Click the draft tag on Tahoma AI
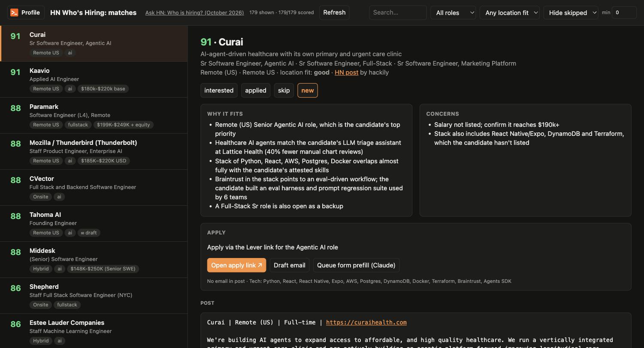Viewport: 644px width, 348px height. [x=89, y=233]
